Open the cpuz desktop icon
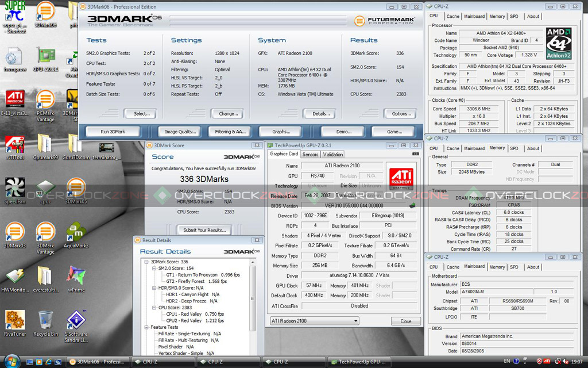 45,191
